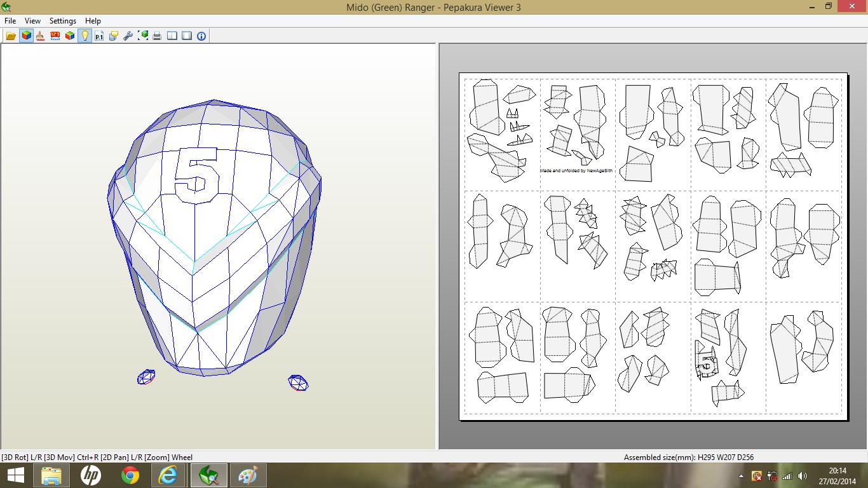Open the blue information icon
Viewport: 868px width, 488px height.
click(x=201, y=36)
